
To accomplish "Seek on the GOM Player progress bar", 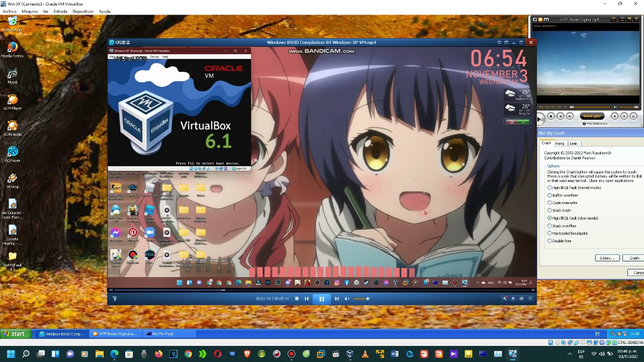I will (589, 107).
